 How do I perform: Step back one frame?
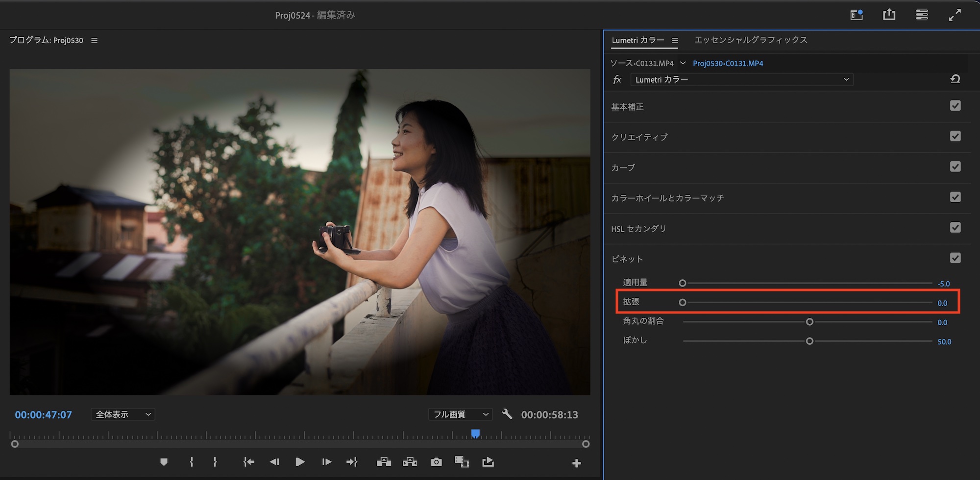point(274,462)
